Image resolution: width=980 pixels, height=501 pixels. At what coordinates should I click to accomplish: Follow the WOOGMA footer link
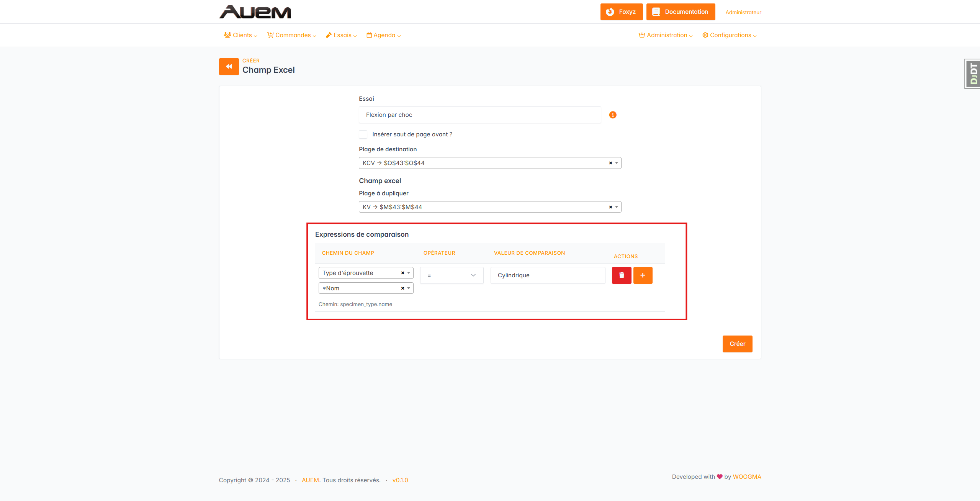(746, 477)
